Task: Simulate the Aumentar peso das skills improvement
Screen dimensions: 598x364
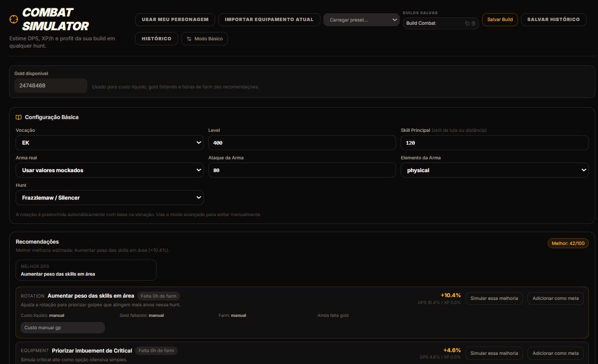Action: (494, 299)
